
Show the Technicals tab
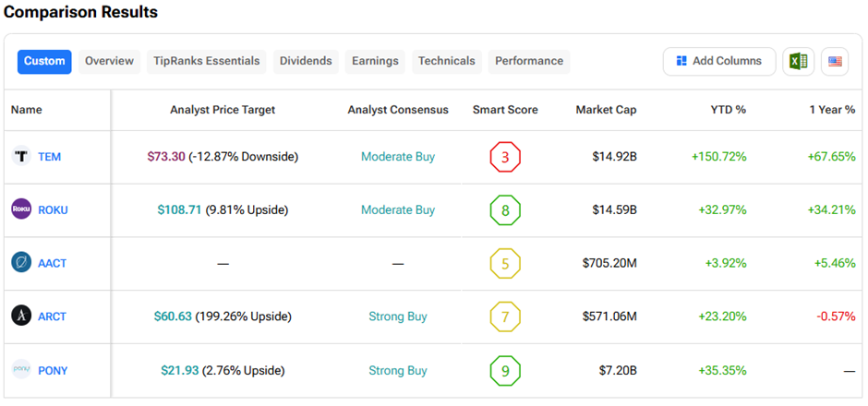click(447, 62)
